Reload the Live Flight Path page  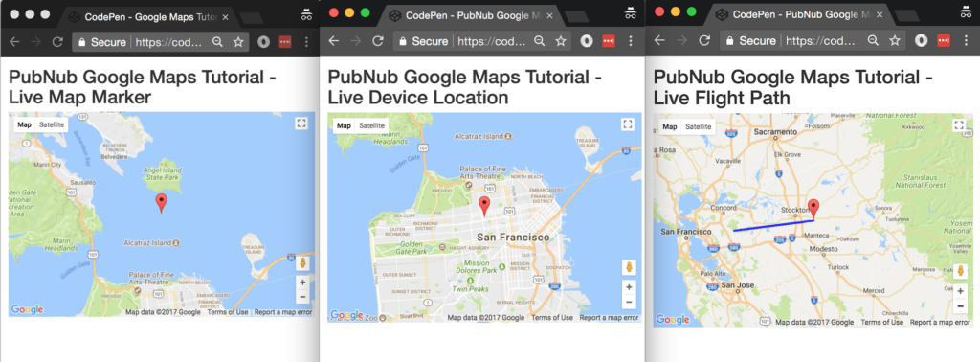click(x=703, y=40)
